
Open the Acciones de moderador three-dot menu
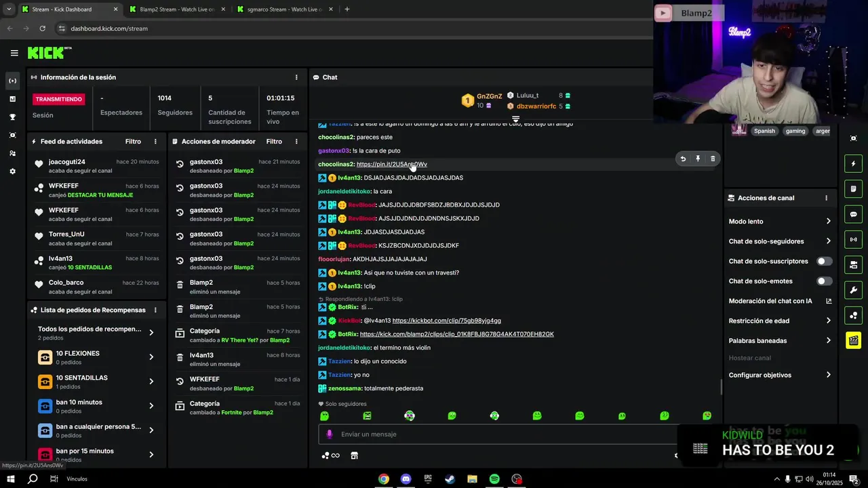[296, 142]
